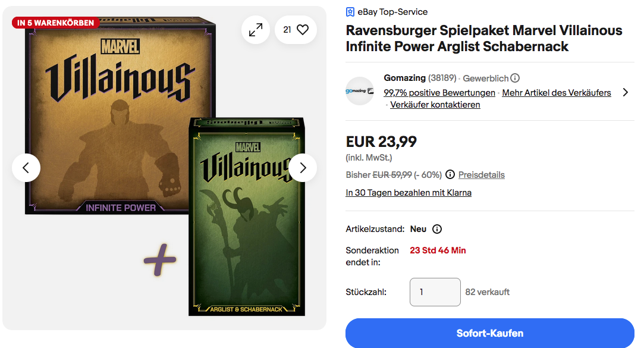Show the previous product image

(x=26, y=168)
